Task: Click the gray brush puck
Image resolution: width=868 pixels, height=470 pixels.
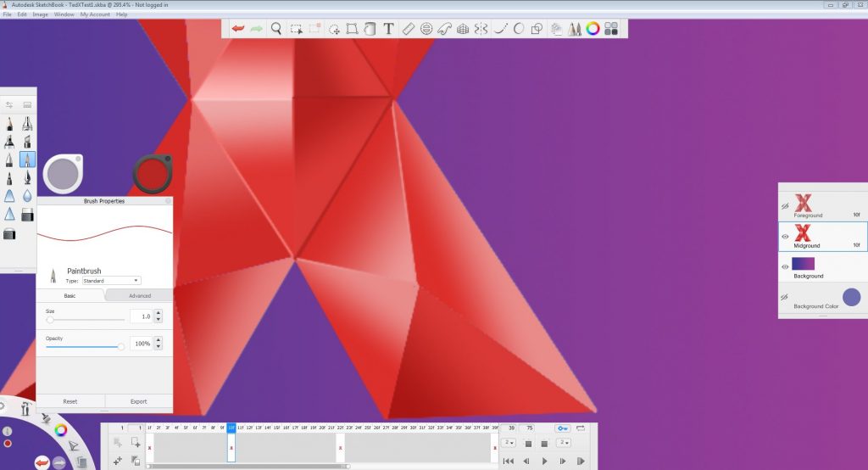Action: (x=63, y=174)
